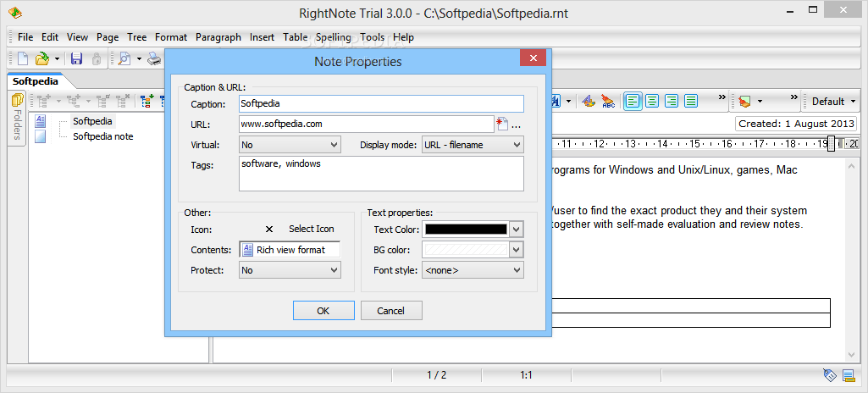Viewport: 868px width, 393px height.
Task: Center-align text in editor toolbar
Action: pyautogui.click(x=653, y=101)
